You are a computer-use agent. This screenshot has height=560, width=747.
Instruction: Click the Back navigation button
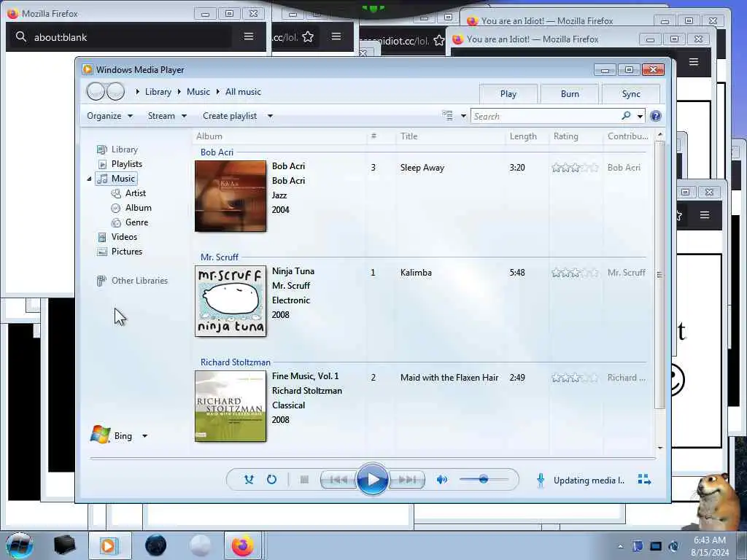(x=96, y=91)
